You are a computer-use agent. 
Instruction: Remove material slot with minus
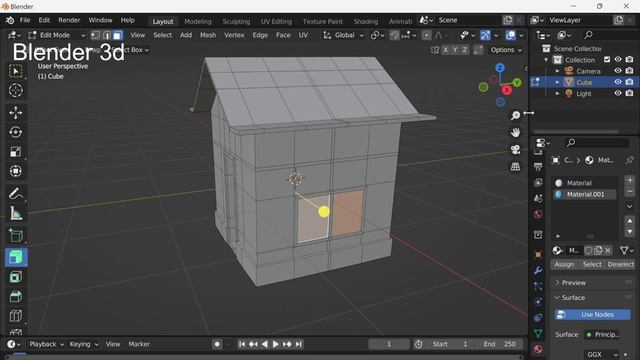630,191
